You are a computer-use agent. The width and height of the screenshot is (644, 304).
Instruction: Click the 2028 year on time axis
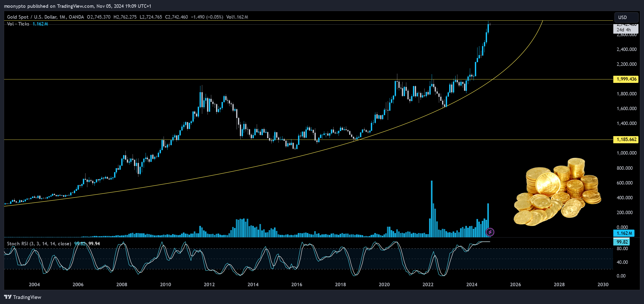coord(559,285)
